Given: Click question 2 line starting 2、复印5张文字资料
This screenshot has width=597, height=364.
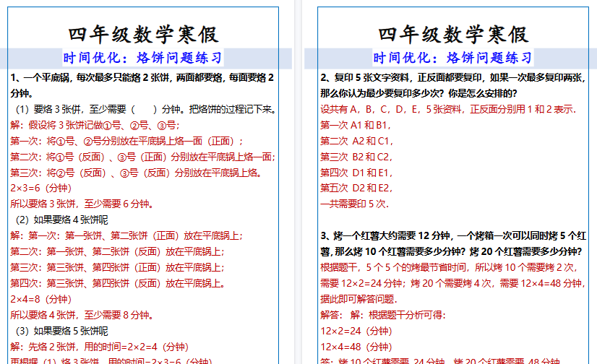Looking at the screenshot, I should pyautogui.click(x=452, y=77).
